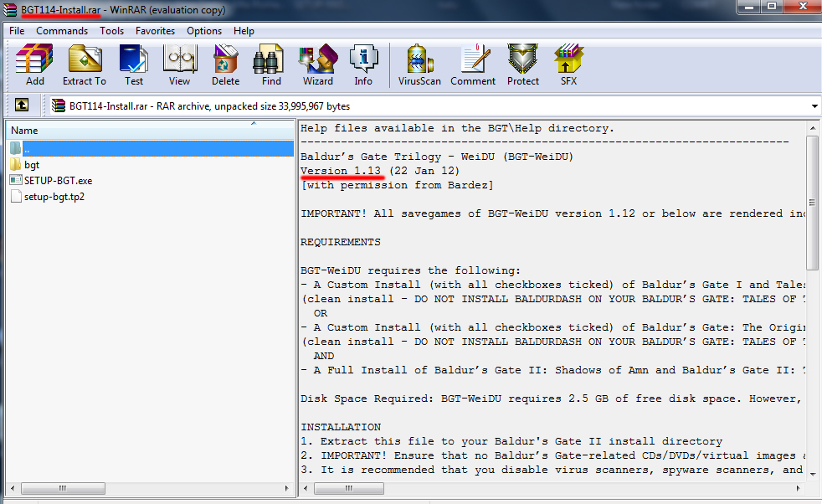Go up one folder level button
The height and width of the screenshot is (504, 822).
point(22,105)
